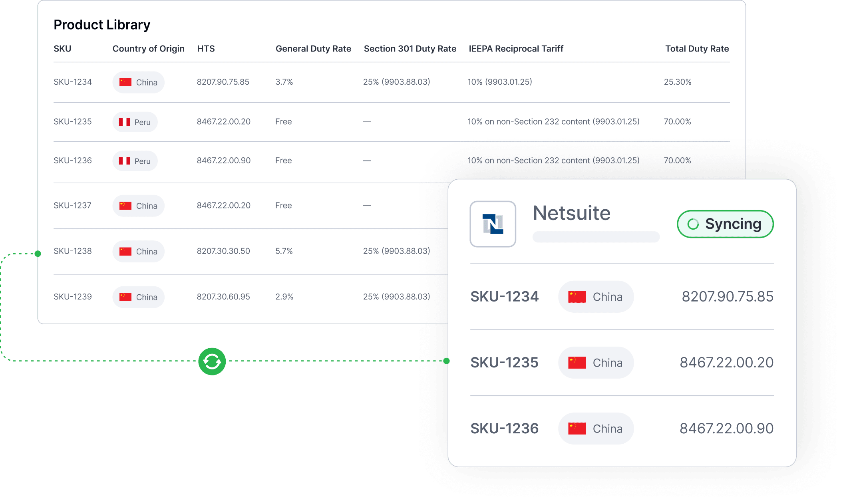Click the China chip in SKU-1238 row
Screen dimensions: 845x504
coord(138,252)
